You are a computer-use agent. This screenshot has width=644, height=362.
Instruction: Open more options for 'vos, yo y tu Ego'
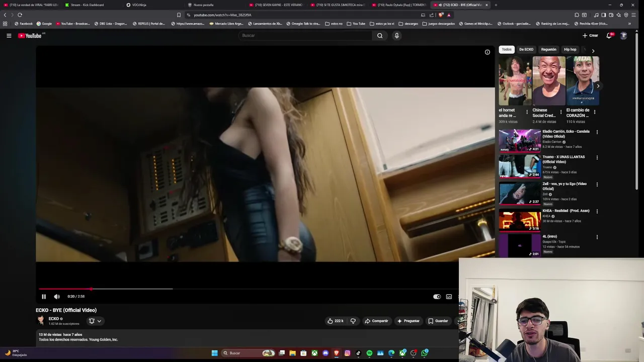(x=597, y=185)
